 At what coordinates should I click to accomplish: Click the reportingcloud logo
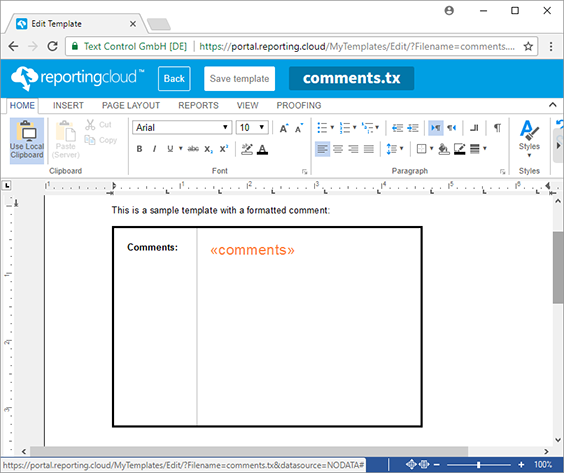coord(77,78)
